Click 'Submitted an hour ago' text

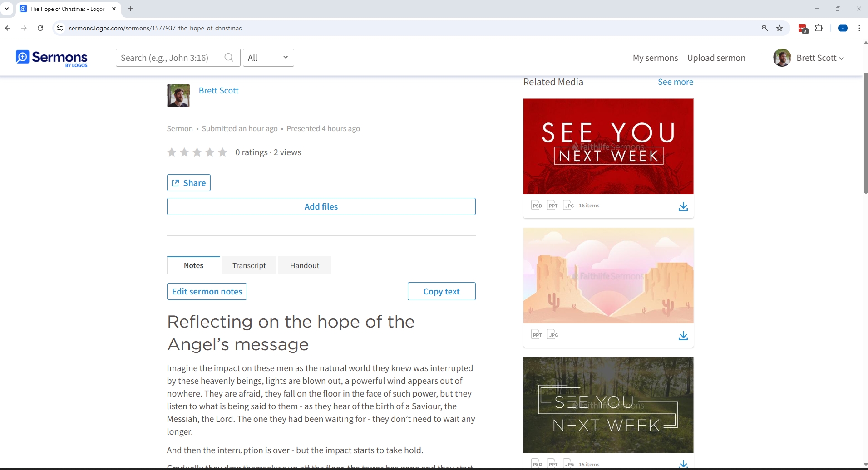(x=240, y=128)
